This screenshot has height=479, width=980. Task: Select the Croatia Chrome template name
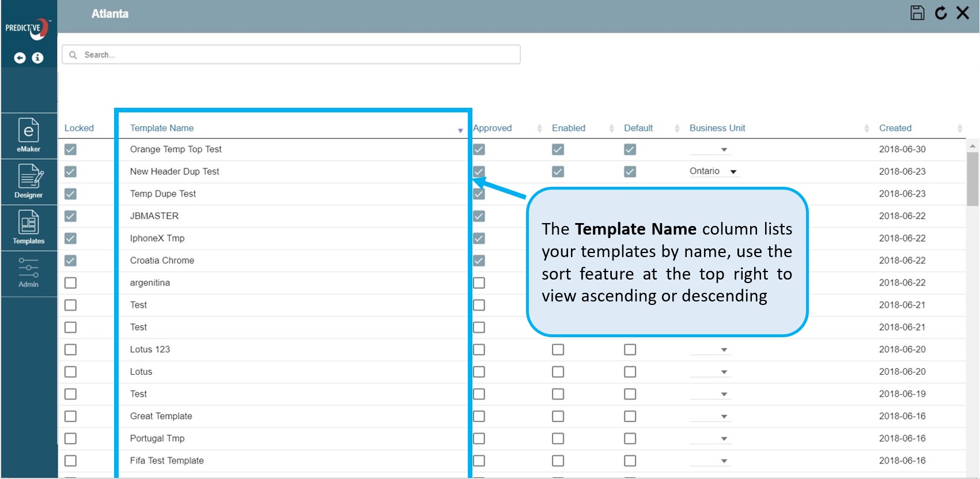(162, 261)
